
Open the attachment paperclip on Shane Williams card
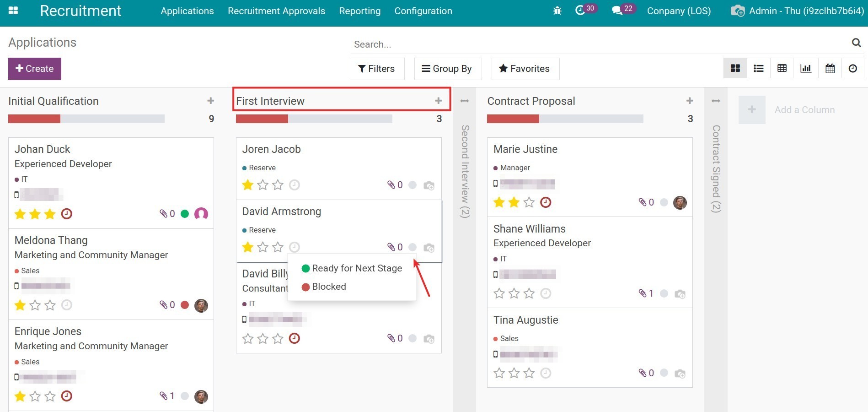(x=643, y=293)
